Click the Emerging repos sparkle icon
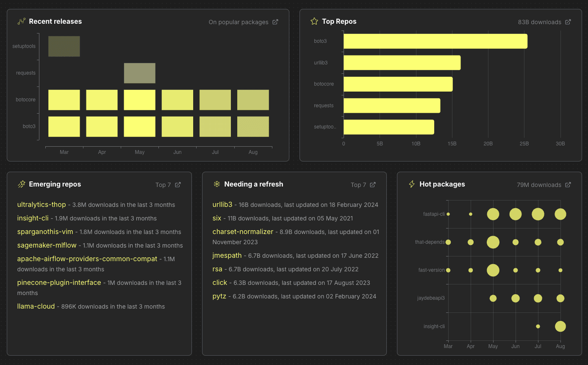The image size is (588, 365). (21, 184)
